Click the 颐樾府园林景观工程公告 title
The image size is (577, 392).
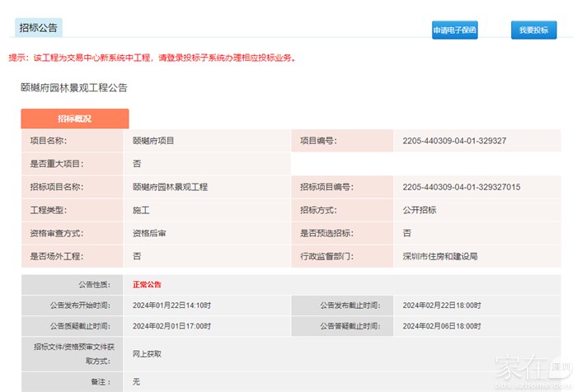click(x=74, y=86)
